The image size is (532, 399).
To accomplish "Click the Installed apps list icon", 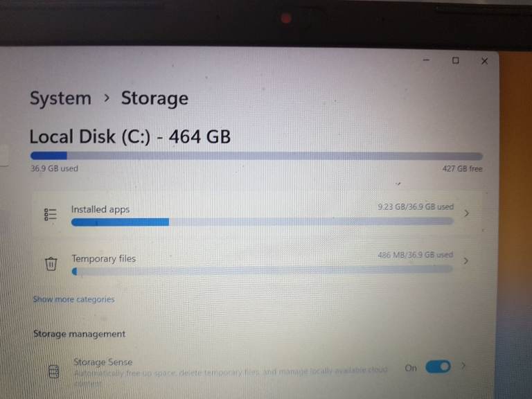I will pos(51,215).
